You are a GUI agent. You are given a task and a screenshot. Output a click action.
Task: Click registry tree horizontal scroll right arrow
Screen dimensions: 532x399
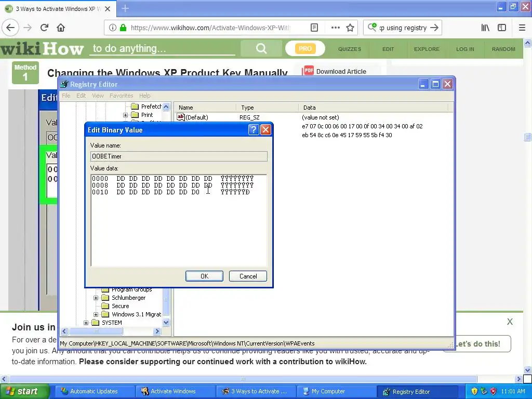pyautogui.click(x=157, y=331)
